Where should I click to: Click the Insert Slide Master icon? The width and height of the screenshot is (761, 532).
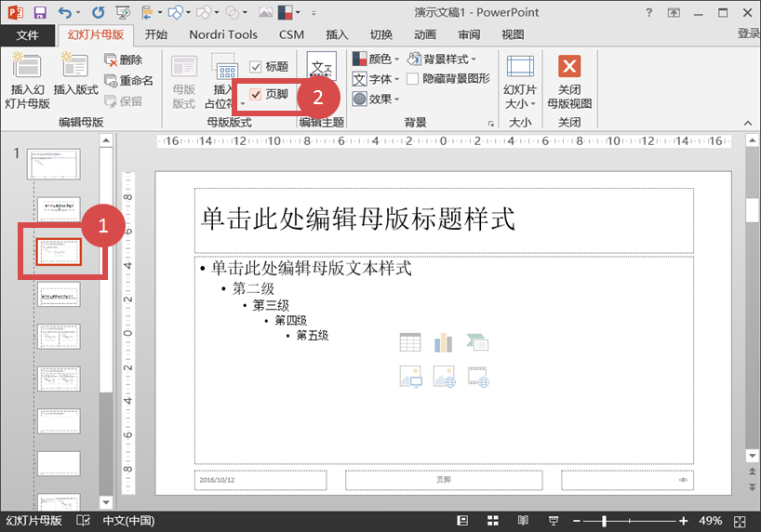[x=26, y=67]
